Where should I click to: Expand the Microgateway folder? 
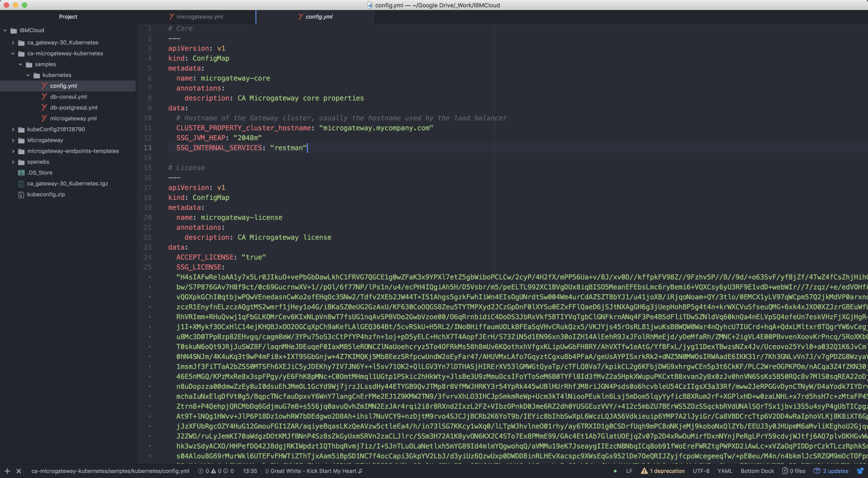[13, 140]
